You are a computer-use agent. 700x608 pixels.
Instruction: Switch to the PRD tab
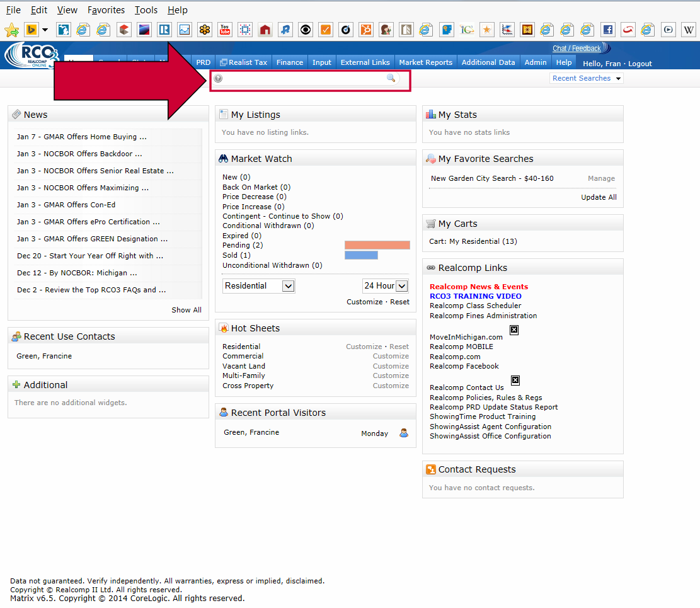[x=203, y=62]
